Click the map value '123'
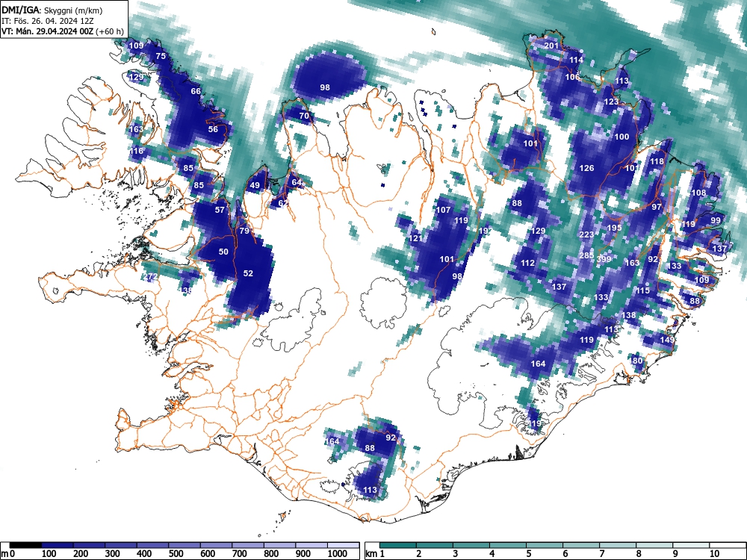The height and width of the screenshot is (560, 747). tap(611, 102)
